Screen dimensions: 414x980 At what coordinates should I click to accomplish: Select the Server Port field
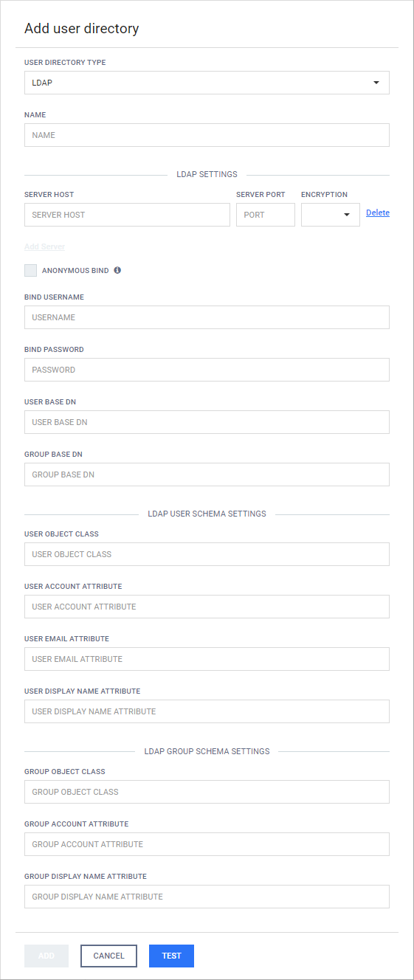266,215
